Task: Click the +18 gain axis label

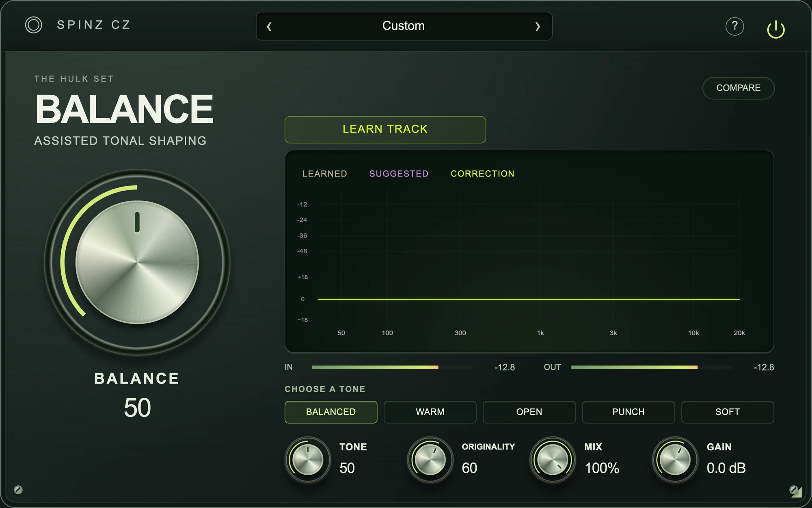Action: [302, 277]
